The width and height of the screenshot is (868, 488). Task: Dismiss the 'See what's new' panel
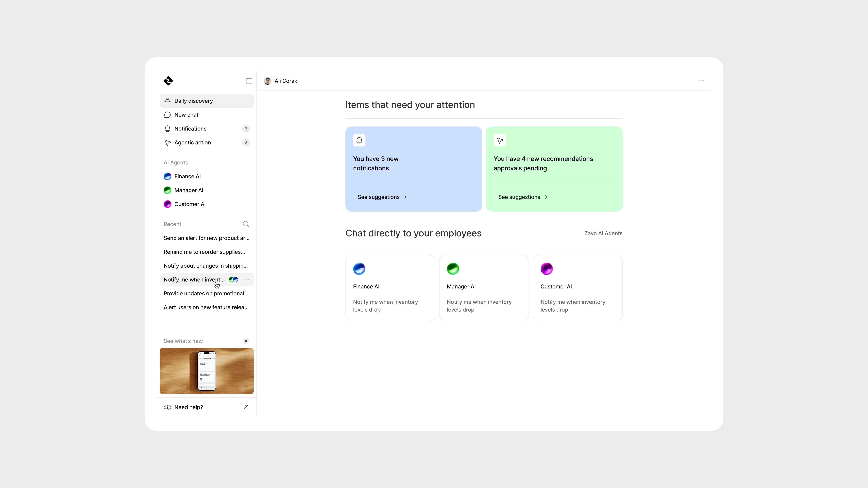click(246, 341)
